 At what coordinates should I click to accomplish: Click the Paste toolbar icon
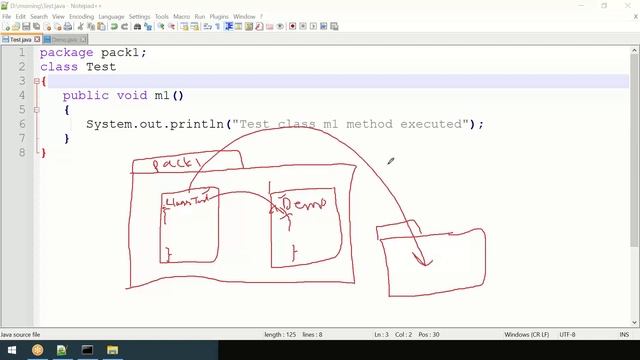click(x=101, y=27)
